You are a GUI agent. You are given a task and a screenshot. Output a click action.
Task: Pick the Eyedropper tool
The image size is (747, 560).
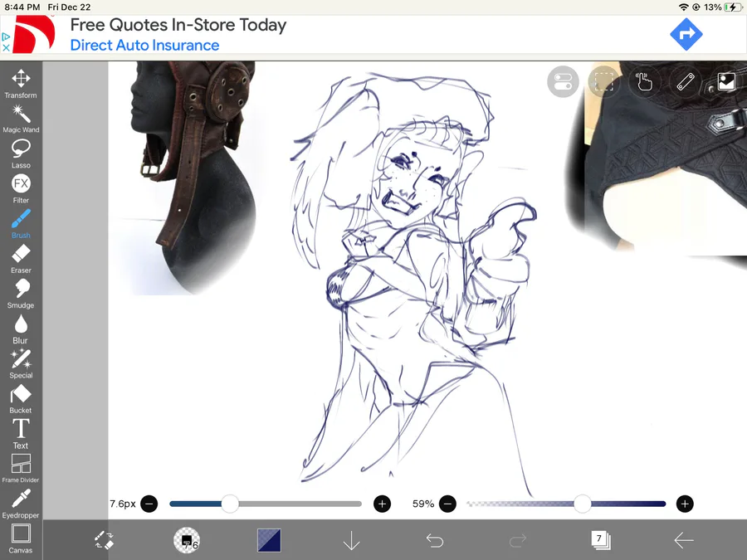(21, 504)
